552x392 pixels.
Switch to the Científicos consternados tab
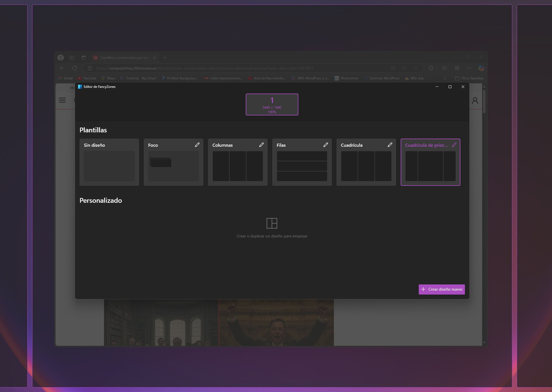click(x=125, y=58)
